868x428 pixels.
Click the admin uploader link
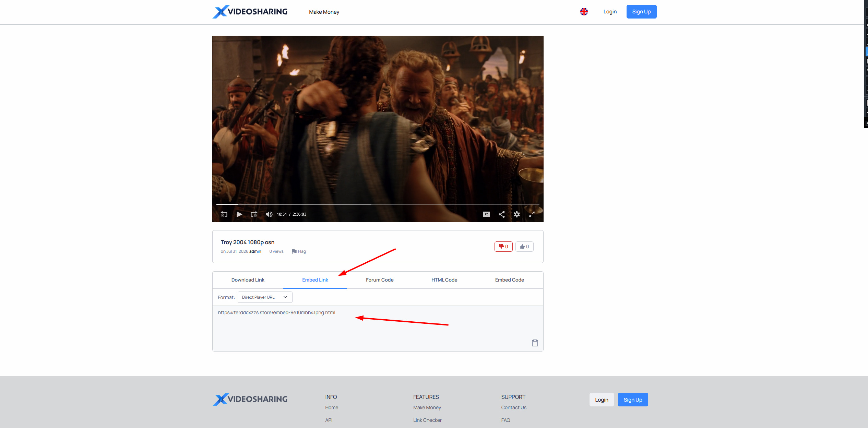point(255,251)
